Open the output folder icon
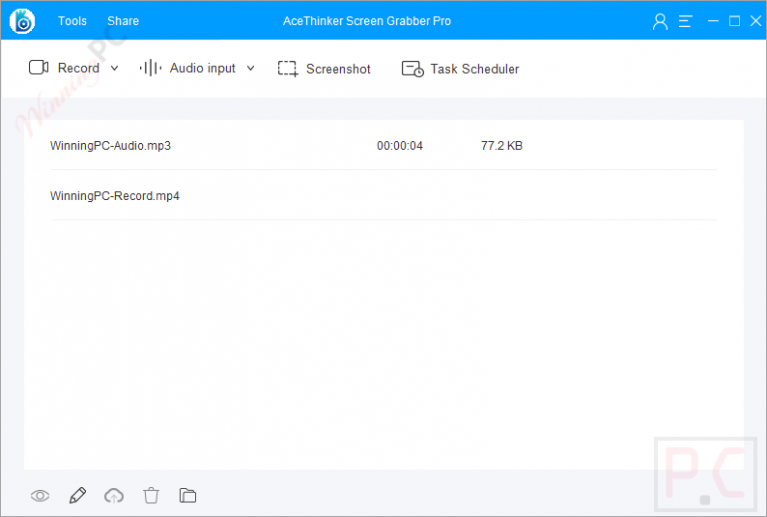Image resolution: width=767 pixels, height=517 pixels. [187, 495]
